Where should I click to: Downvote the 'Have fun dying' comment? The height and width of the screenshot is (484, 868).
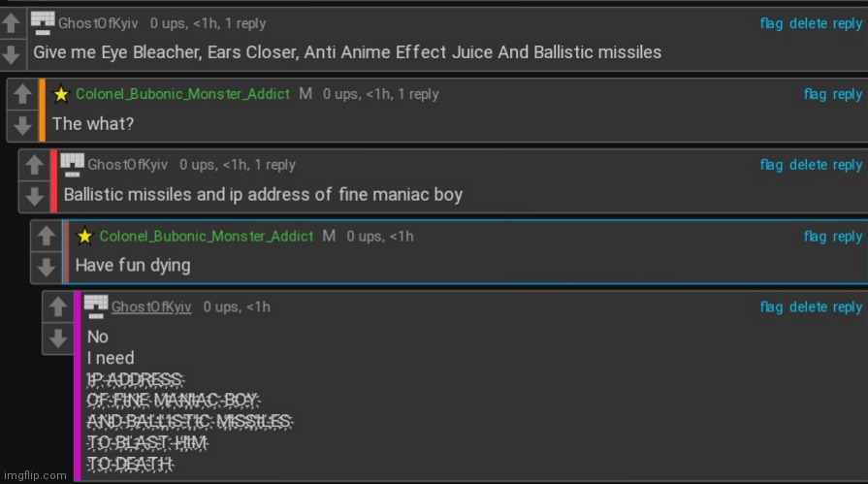point(47,268)
